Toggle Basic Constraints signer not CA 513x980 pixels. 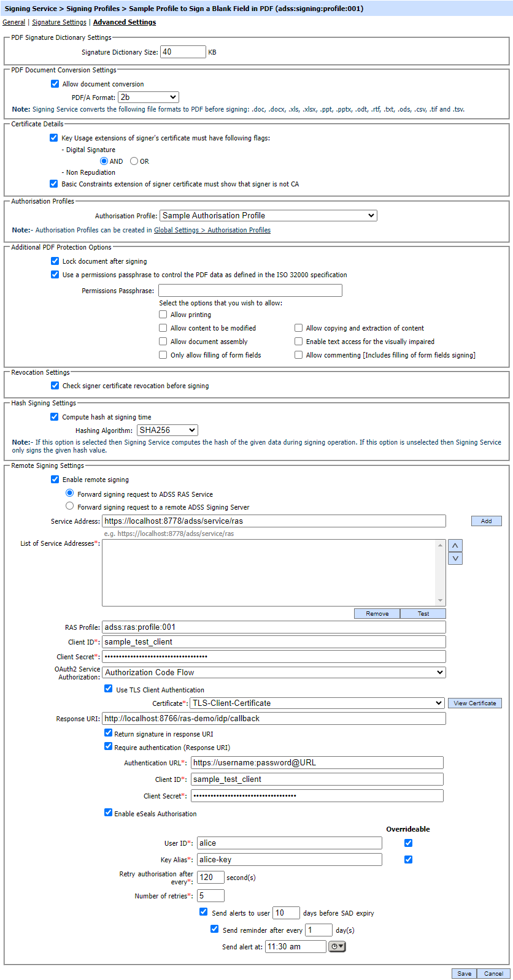(54, 183)
